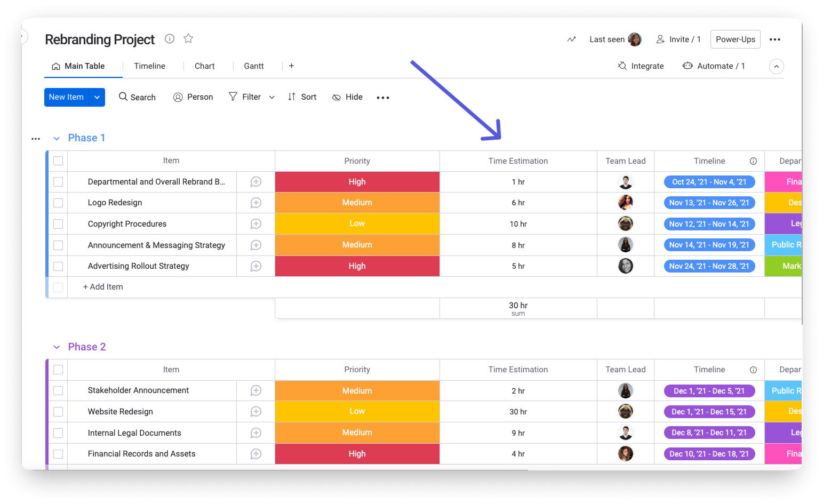Filter by Person icon

(178, 97)
